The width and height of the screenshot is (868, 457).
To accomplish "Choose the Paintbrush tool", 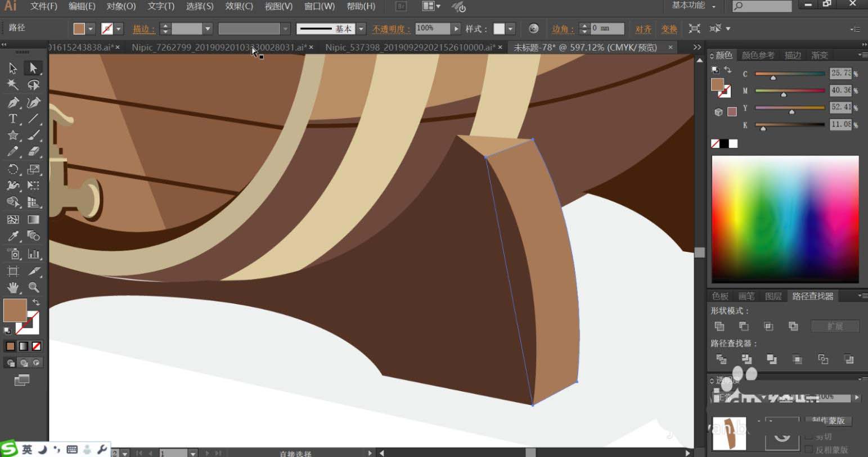I will 33,135.
